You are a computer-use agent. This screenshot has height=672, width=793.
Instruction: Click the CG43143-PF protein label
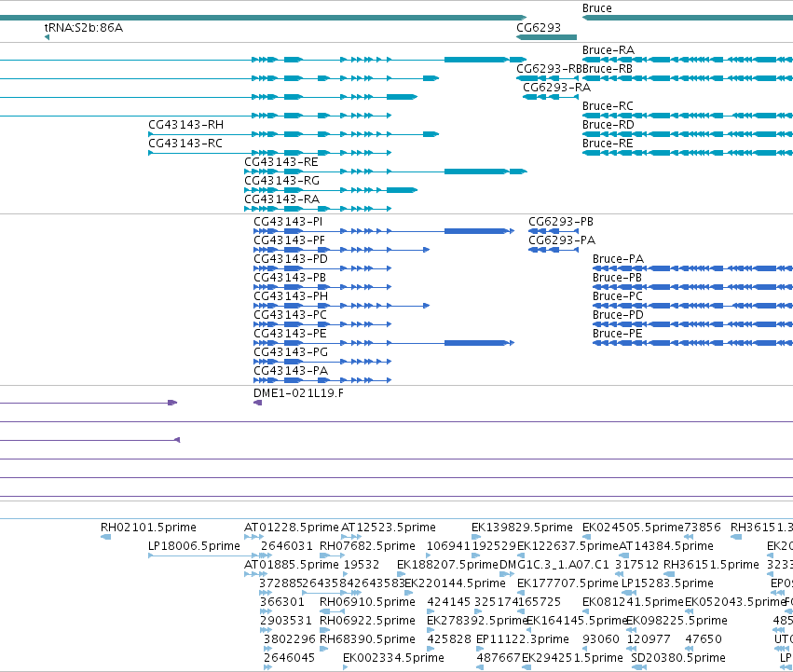tap(289, 240)
